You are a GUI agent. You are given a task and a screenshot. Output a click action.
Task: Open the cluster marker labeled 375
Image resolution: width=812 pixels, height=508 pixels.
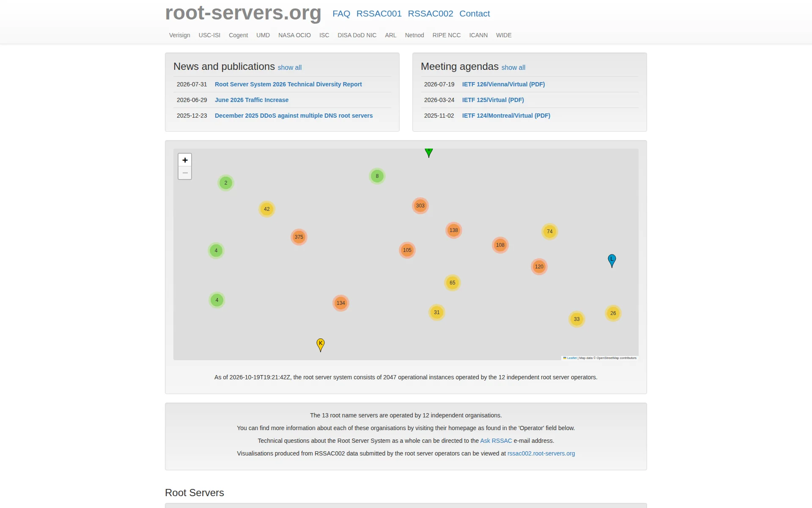coord(299,237)
